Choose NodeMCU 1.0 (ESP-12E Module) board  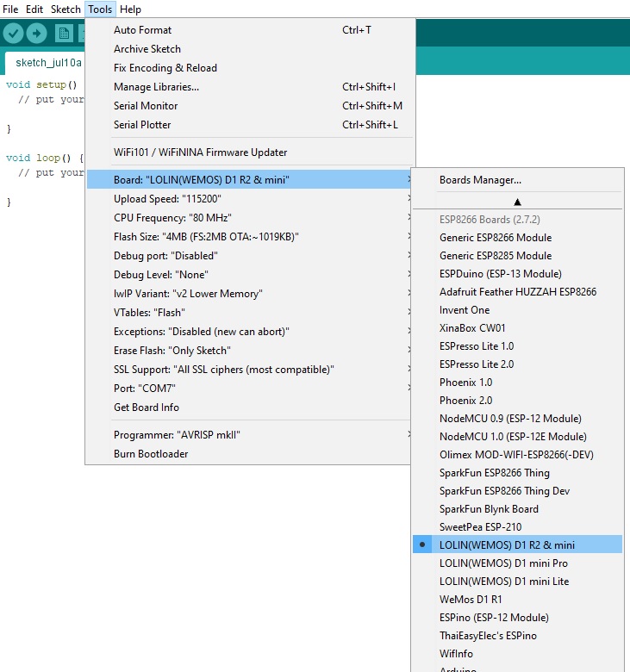tap(513, 436)
